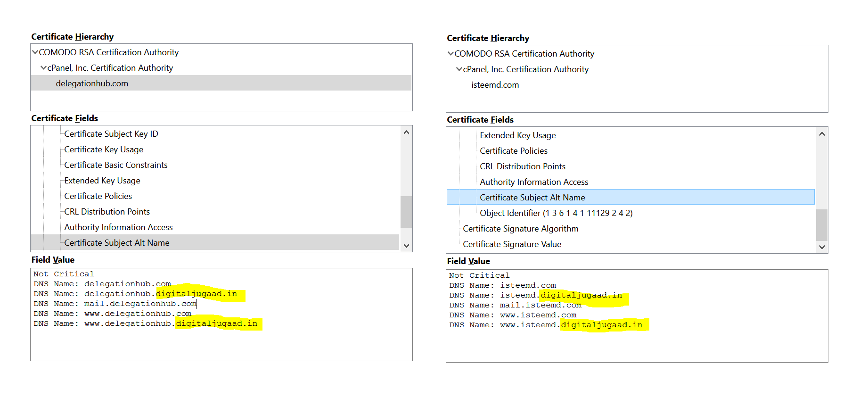Click 'Not Critical' line in delegationhub.com Field Value
Image resolution: width=868 pixels, height=406 pixels.
coord(64,274)
